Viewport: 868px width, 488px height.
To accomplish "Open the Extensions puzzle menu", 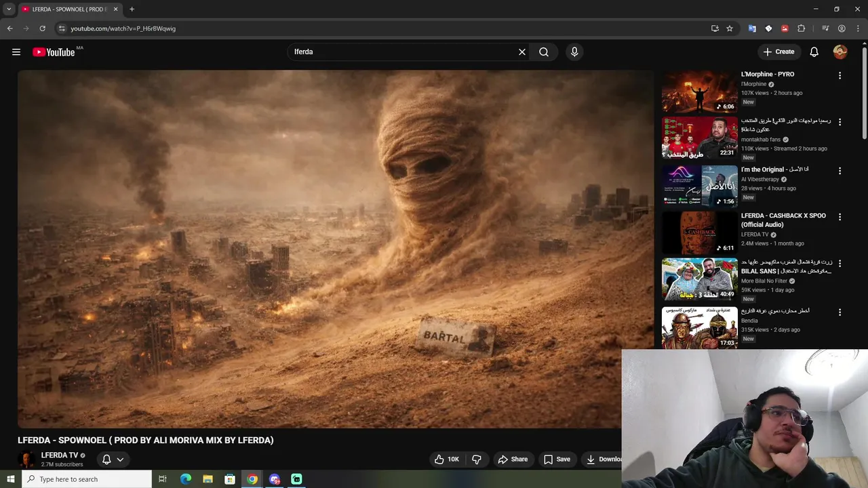I will coord(801,28).
